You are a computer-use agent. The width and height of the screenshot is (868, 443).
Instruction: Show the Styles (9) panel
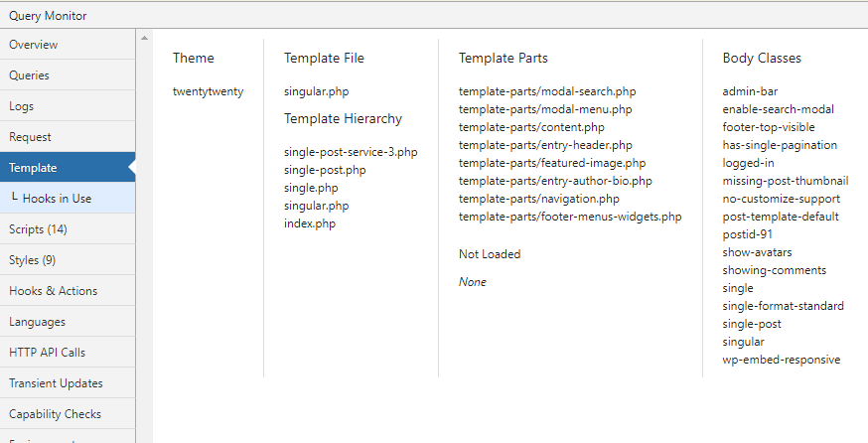68,259
